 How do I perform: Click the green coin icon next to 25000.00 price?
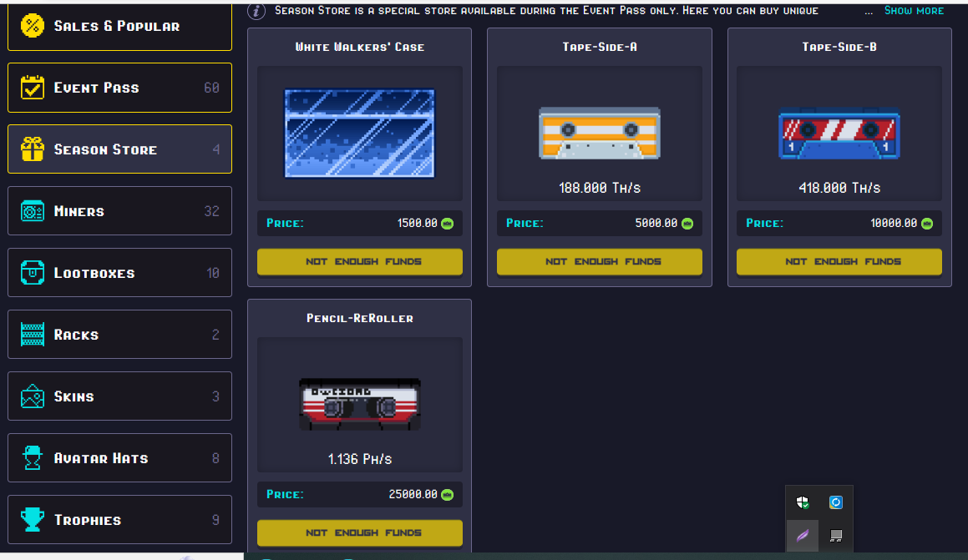coord(448,494)
